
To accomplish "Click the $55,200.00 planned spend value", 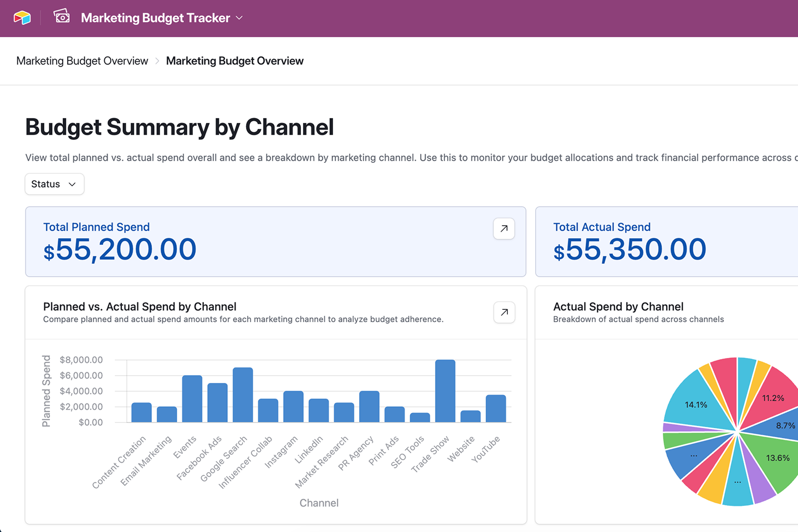I will (x=120, y=249).
